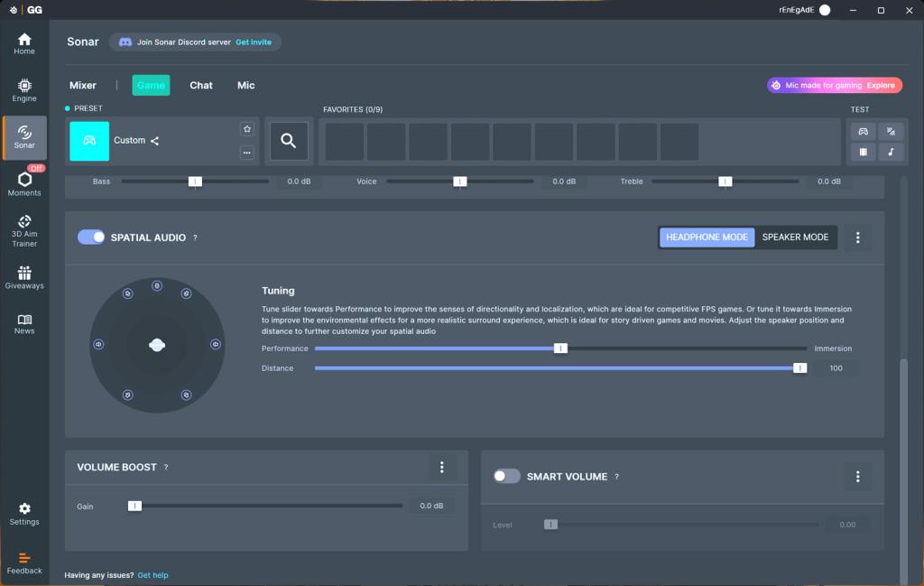Open 3D Aim Trainer from the sidebar
Screen dimensions: 924x586
coord(24,229)
